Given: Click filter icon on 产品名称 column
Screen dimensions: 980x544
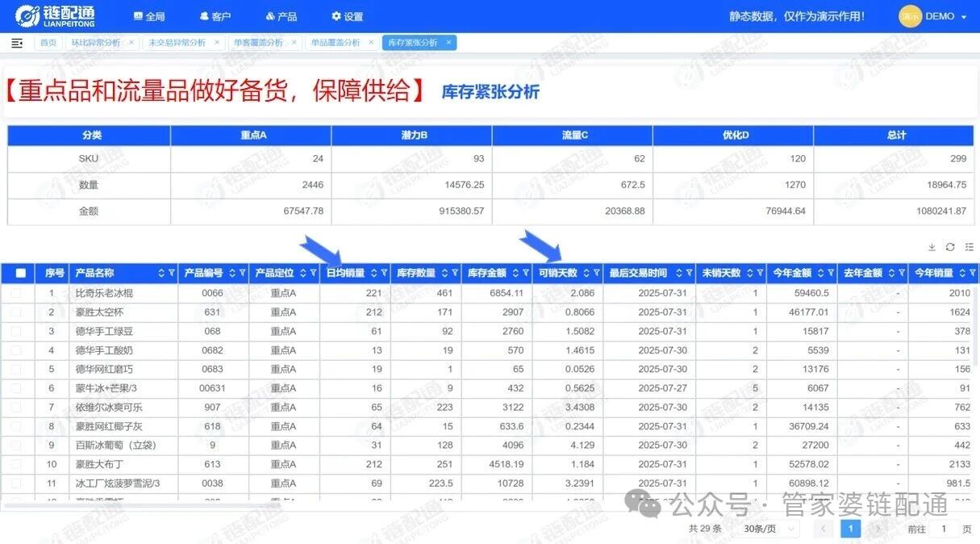Looking at the screenshot, I should click(x=172, y=273).
